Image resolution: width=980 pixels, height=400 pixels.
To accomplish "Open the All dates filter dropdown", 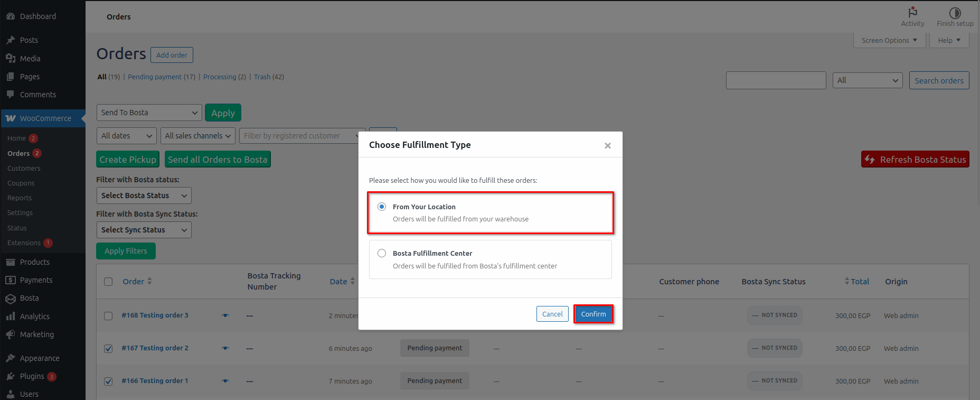I will (127, 136).
